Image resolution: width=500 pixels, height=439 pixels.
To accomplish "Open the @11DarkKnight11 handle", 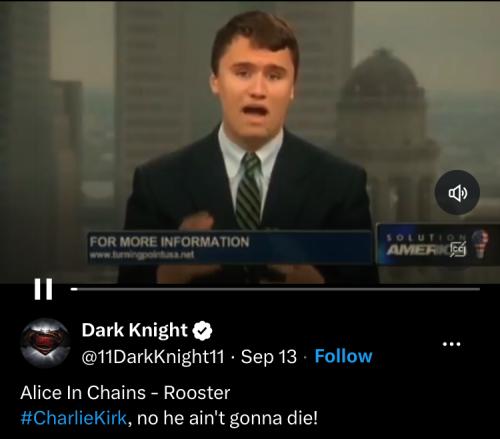I will (153, 357).
